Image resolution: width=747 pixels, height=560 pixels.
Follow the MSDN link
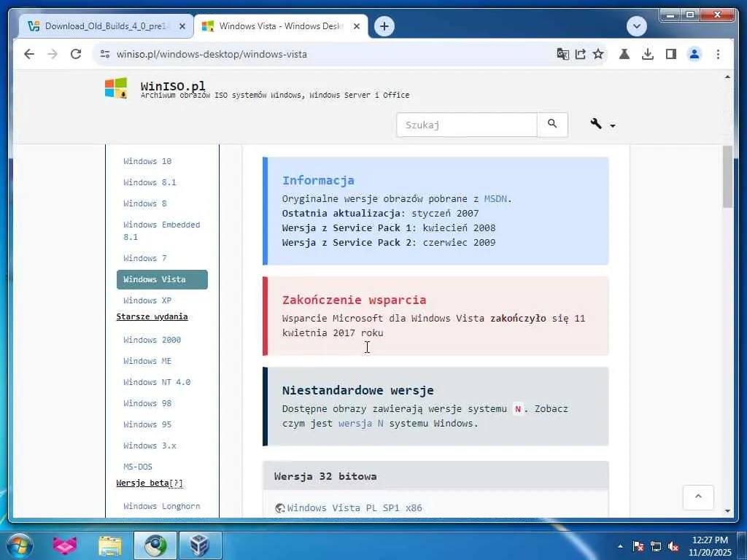point(495,199)
